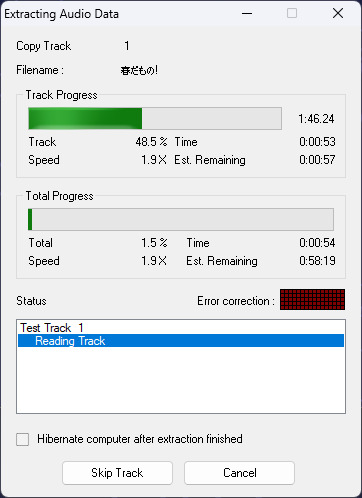Viewport: 362px width, 498px height.
Task: Click the Total 1.5 % value
Action: 154,243
